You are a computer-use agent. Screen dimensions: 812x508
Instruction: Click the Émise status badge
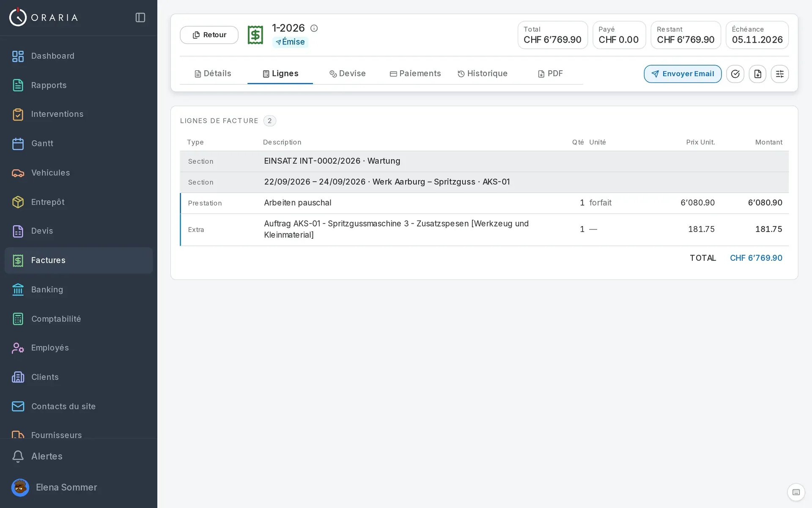tap(290, 42)
